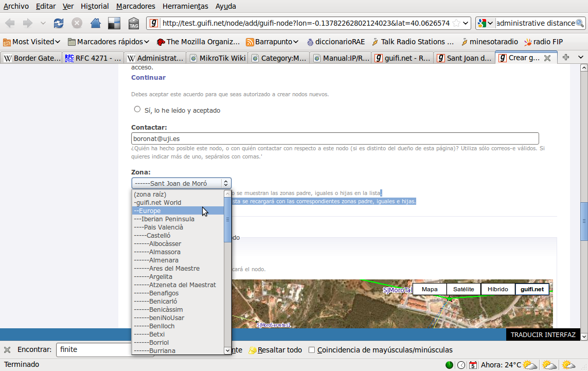This screenshot has height=371, width=588.
Task: Click the TAG toolbar icon
Action: coord(134,23)
